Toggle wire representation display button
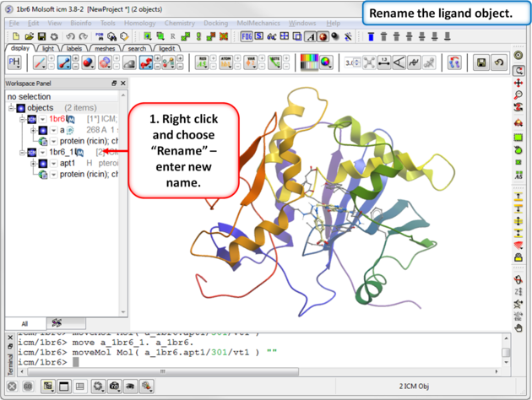Viewport: 532px width, 400px height. point(41,63)
